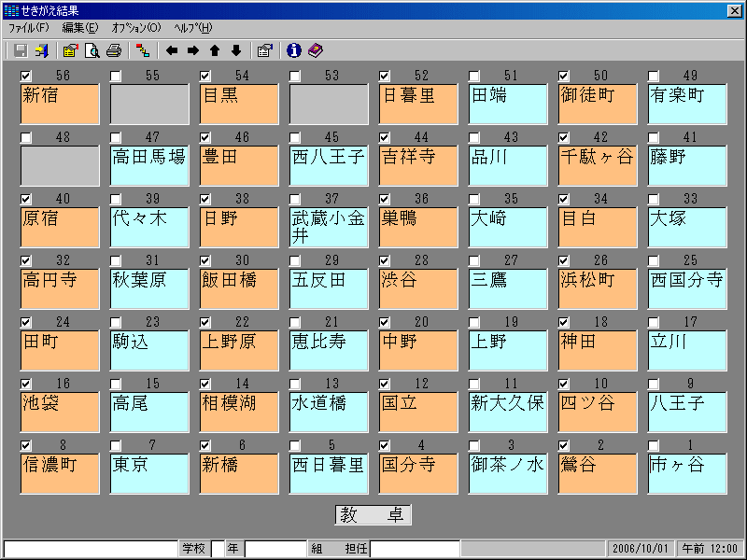Select the 相模湖 seat card
The width and height of the screenshot is (747, 560).
[x=239, y=412]
